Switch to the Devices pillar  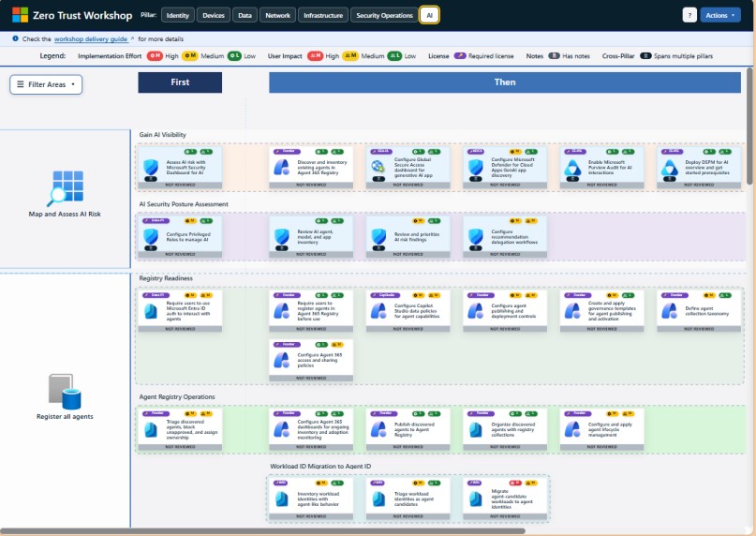point(213,15)
